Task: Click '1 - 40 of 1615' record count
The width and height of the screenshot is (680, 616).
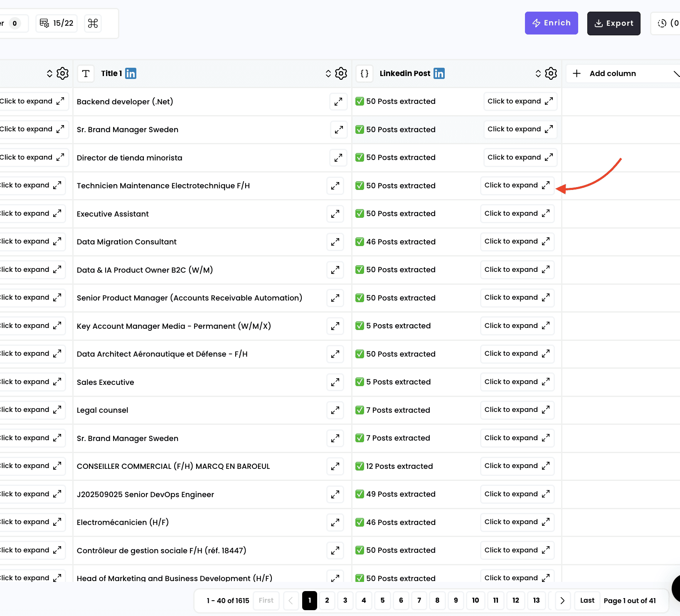Action: [x=228, y=601]
